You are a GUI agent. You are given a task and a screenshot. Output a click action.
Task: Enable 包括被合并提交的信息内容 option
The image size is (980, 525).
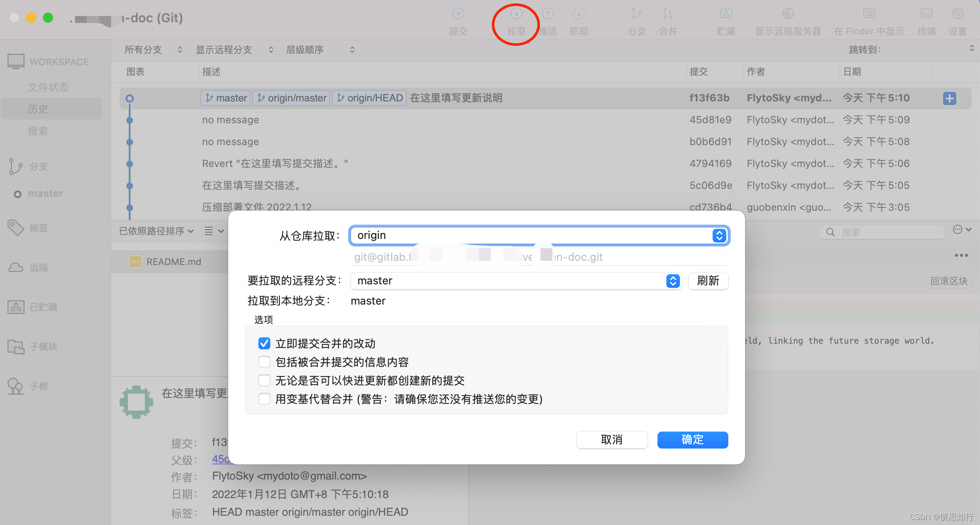[264, 362]
